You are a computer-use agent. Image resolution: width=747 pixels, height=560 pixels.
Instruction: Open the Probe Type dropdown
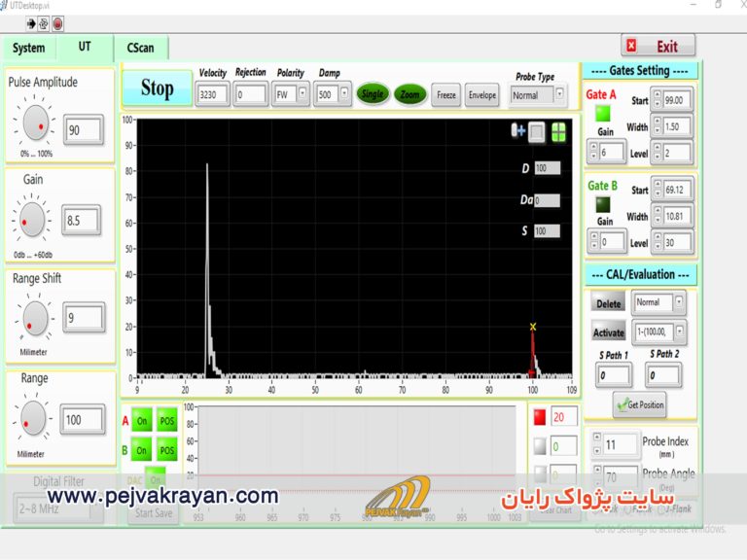[x=559, y=95]
